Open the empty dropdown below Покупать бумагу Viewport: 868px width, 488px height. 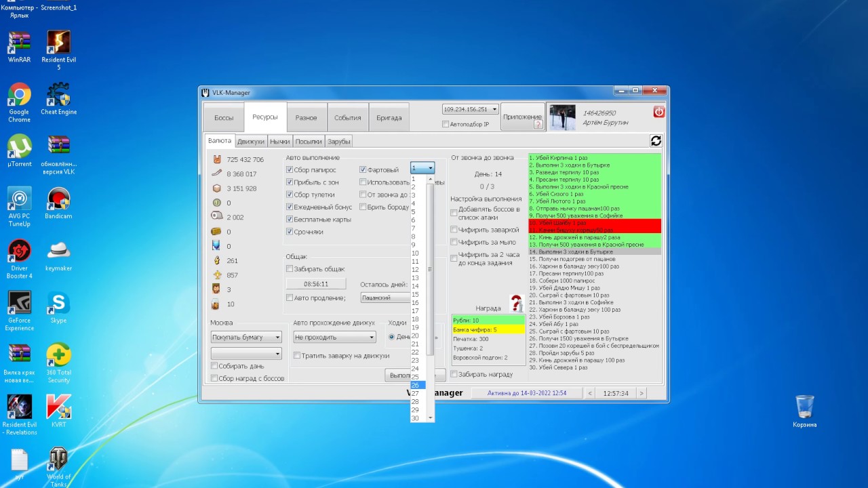[x=246, y=354]
